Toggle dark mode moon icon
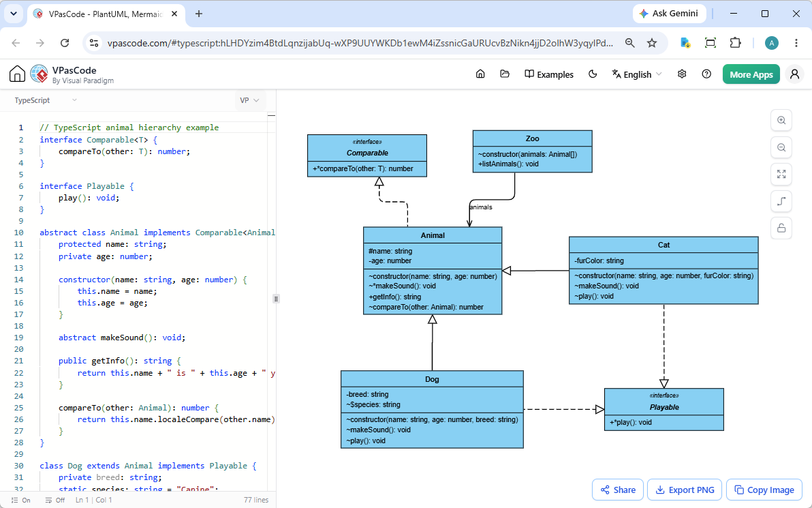 click(593, 74)
